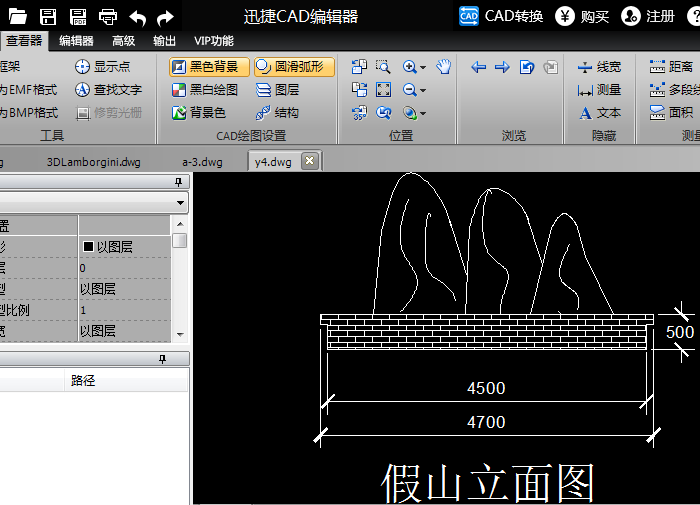Toggle 黑白绘图 black and white drawing
Viewport: 700px width, 505px height.
[205, 90]
